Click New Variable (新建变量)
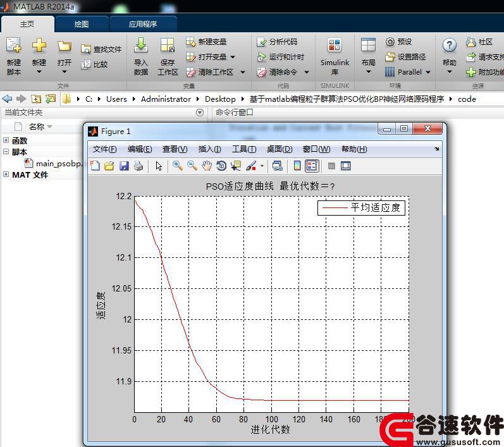 [206, 42]
